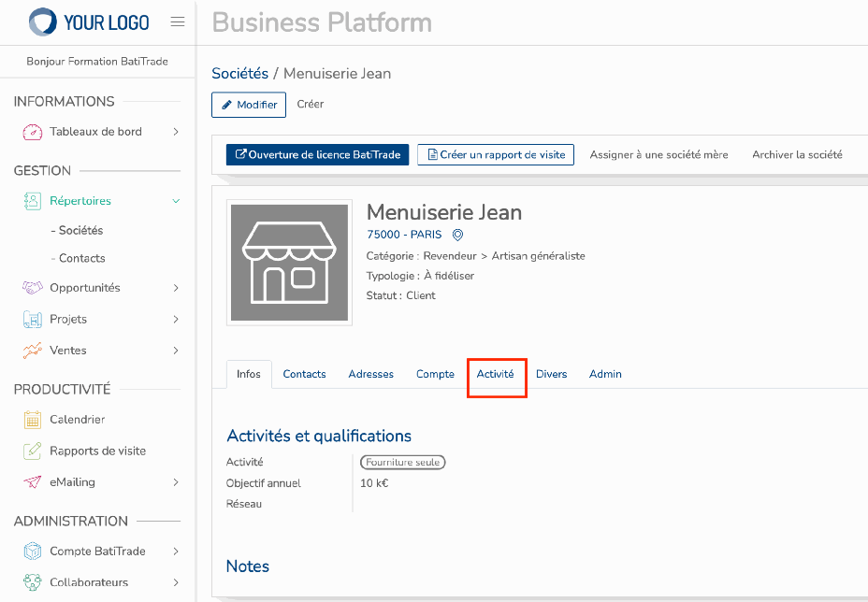
Task: Collapse the Répertoires chevron
Action: 176,201
